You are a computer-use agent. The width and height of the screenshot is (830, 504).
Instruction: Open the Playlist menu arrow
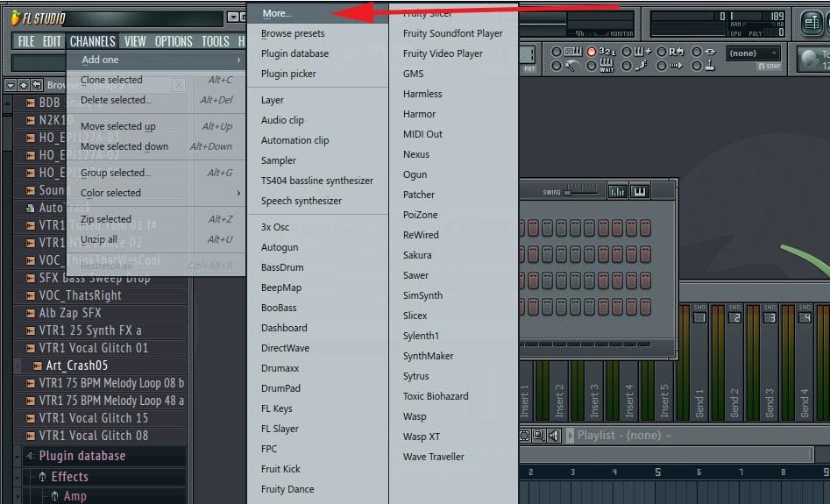(x=570, y=436)
